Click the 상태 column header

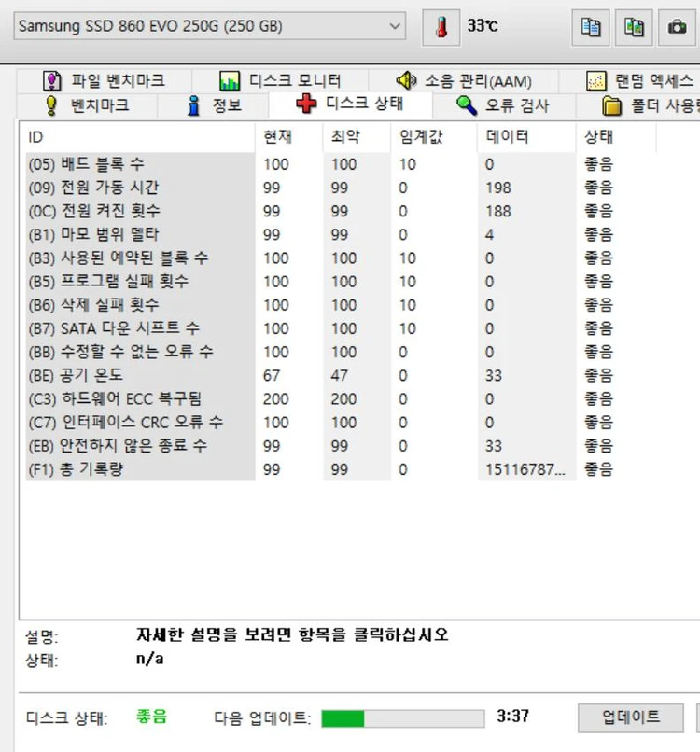[x=616, y=137]
